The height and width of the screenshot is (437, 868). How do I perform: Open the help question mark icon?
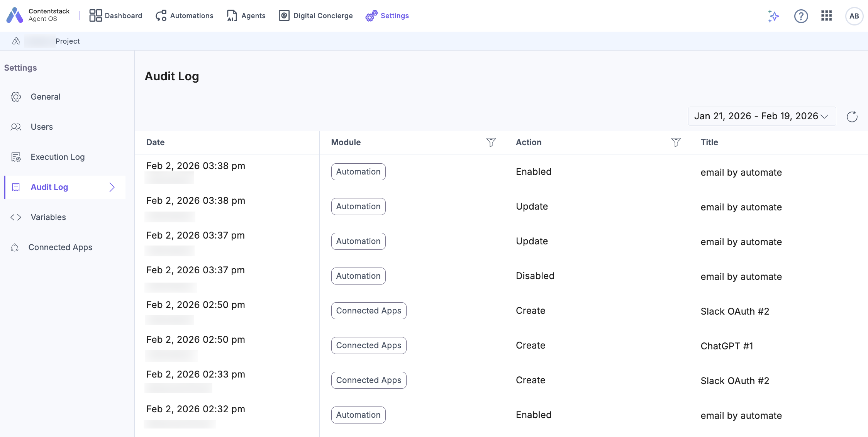click(801, 16)
